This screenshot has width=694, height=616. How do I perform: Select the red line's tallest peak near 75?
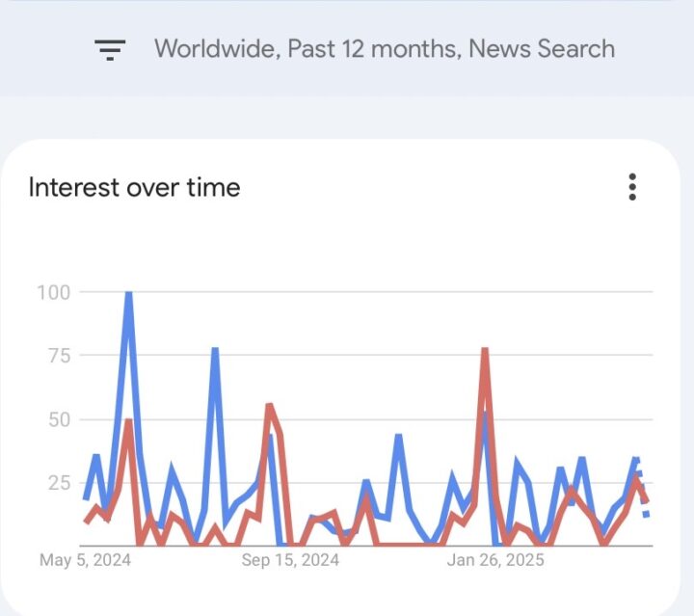pyautogui.click(x=485, y=351)
